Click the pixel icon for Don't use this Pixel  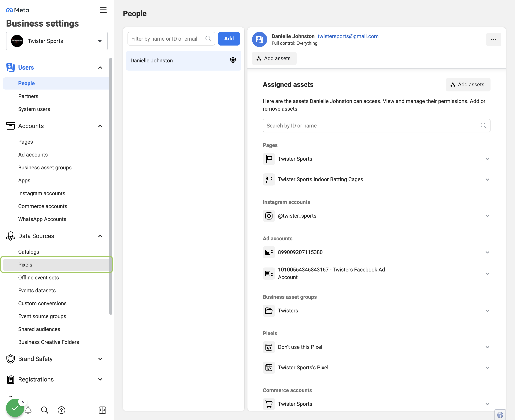point(269,347)
